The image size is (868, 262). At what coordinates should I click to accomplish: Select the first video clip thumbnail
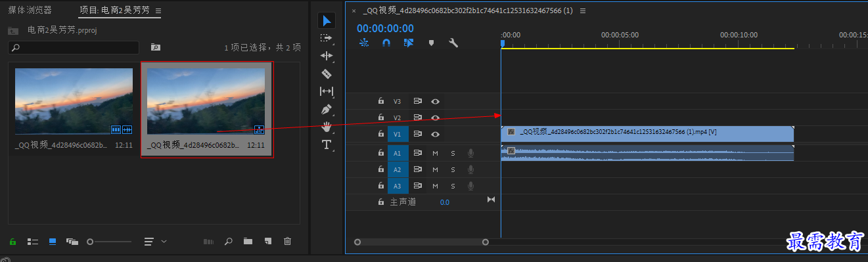[74, 102]
